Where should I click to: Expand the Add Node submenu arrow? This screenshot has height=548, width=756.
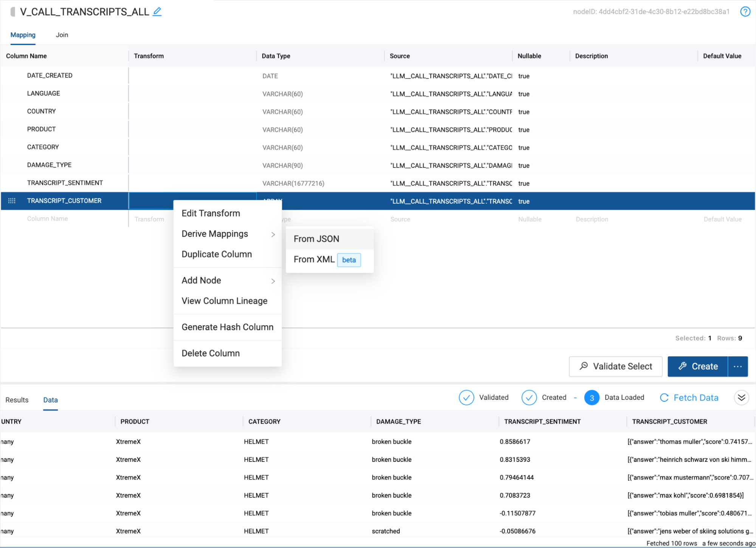click(x=273, y=281)
